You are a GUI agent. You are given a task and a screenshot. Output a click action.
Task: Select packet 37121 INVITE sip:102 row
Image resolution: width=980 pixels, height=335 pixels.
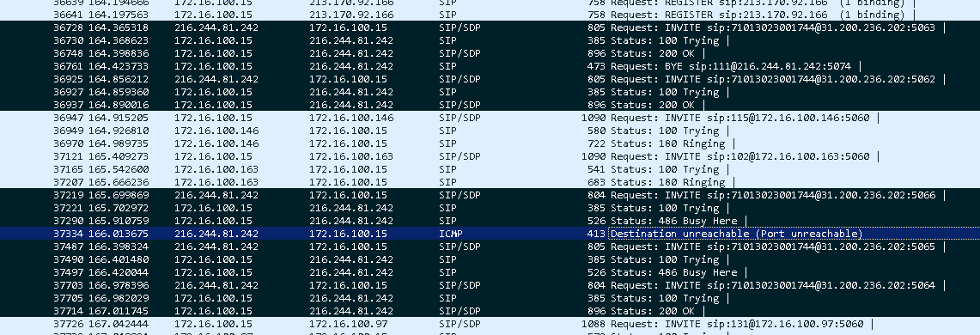coord(490,156)
